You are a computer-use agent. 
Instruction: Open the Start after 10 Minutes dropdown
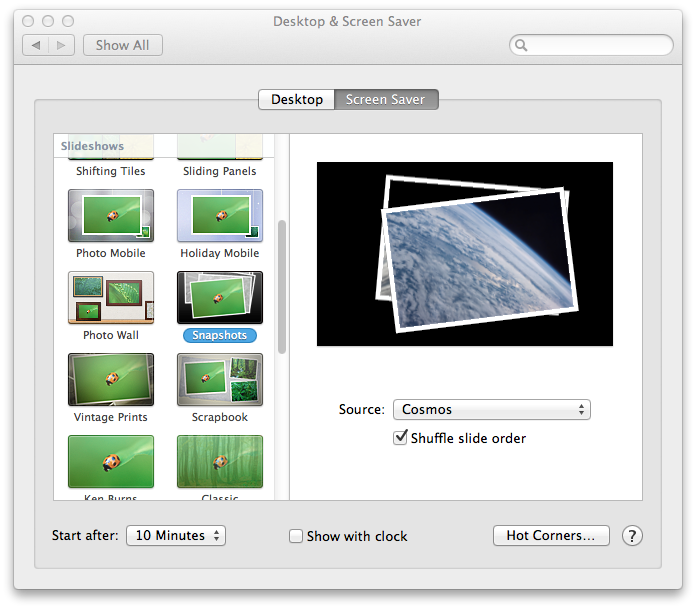tap(176, 535)
